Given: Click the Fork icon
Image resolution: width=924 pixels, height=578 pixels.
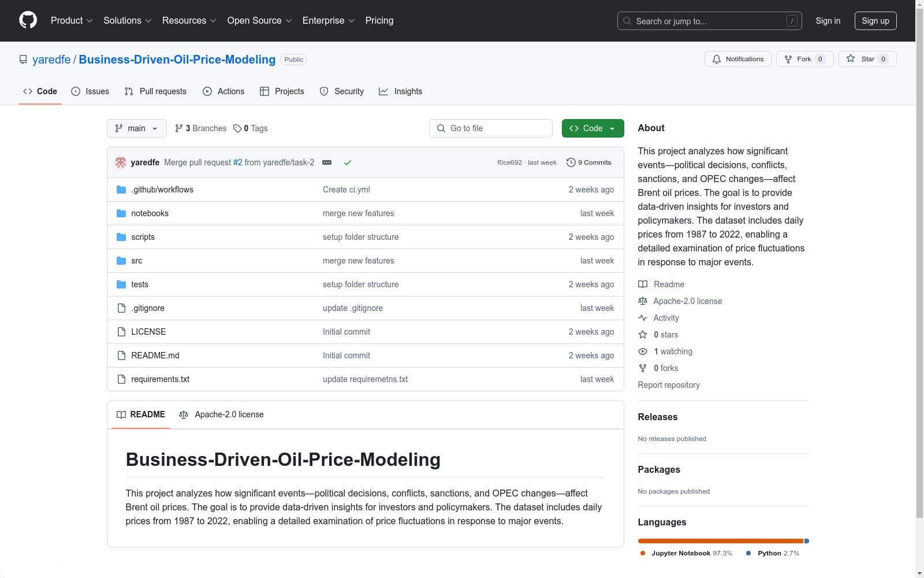Looking at the screenshot, I should [x=788, y=59].
